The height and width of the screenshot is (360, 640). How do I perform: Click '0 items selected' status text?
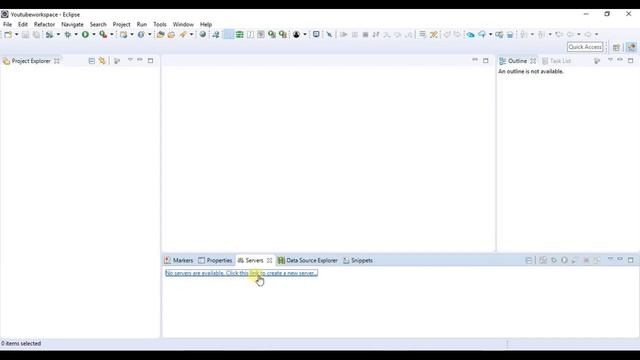point(21,344)
